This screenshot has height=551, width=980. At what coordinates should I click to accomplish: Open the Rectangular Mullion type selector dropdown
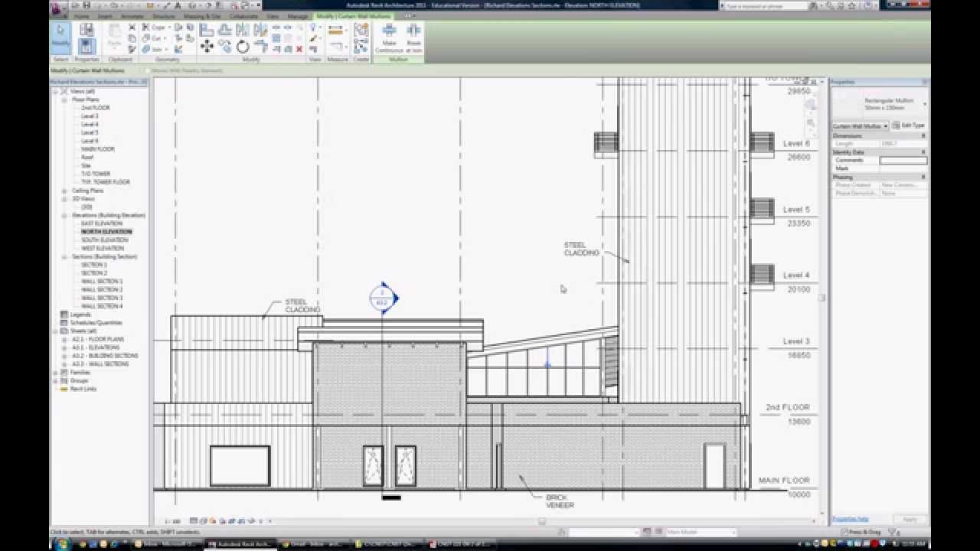point(925,103)
